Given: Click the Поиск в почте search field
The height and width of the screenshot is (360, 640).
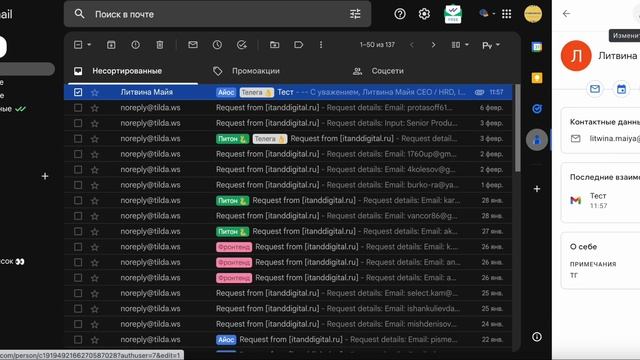Looking at the screenshot, I should click(x=217, y=14).
